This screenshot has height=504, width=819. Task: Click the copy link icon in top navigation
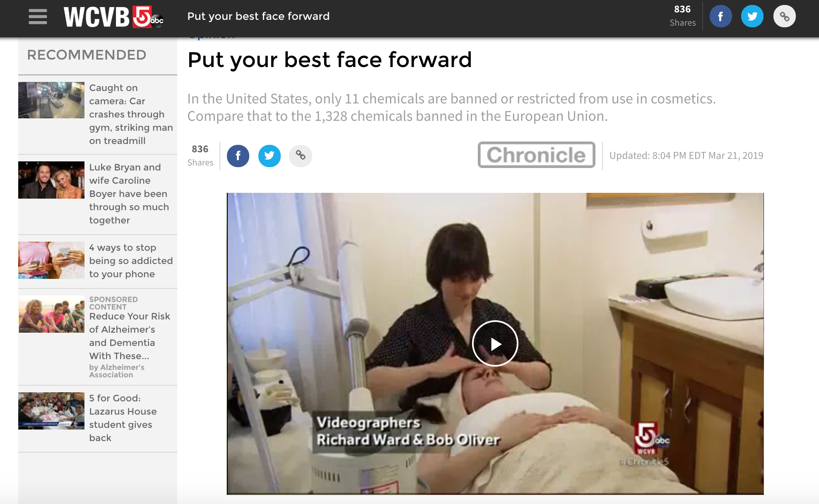tap(784, 17)
